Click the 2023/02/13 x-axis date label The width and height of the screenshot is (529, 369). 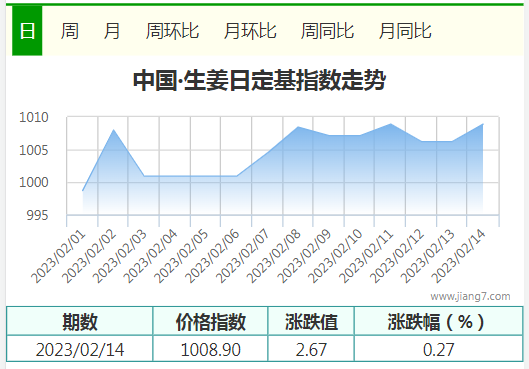427,256
